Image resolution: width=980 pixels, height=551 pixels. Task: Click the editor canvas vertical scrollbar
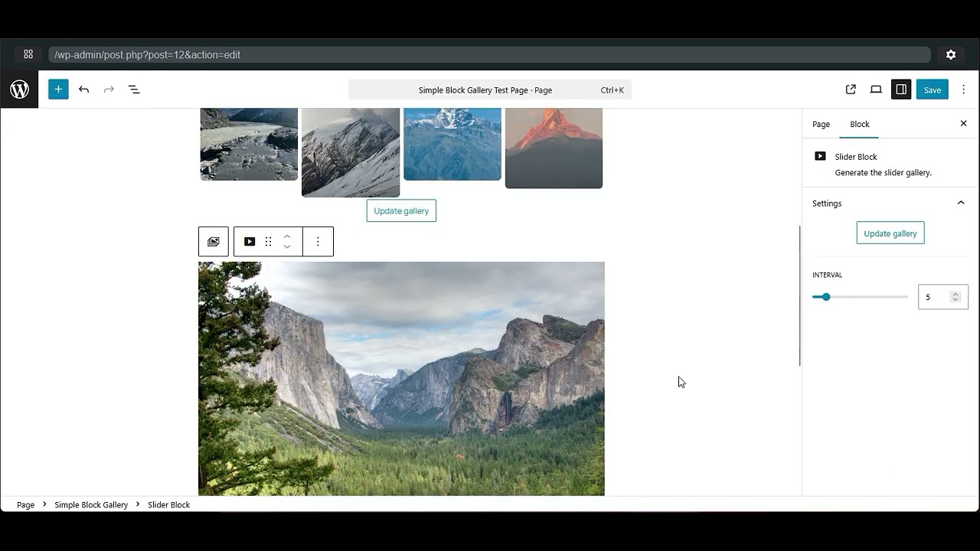(x=800, y=295)
